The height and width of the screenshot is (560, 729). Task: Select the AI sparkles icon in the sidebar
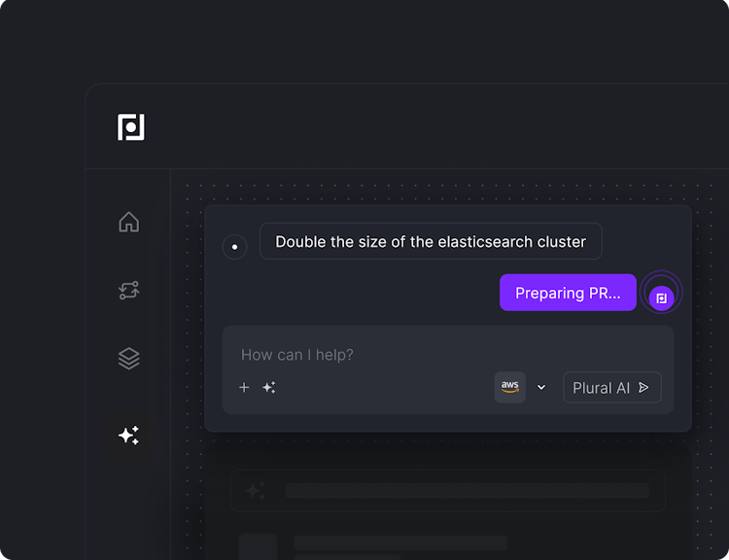(128, 436)
